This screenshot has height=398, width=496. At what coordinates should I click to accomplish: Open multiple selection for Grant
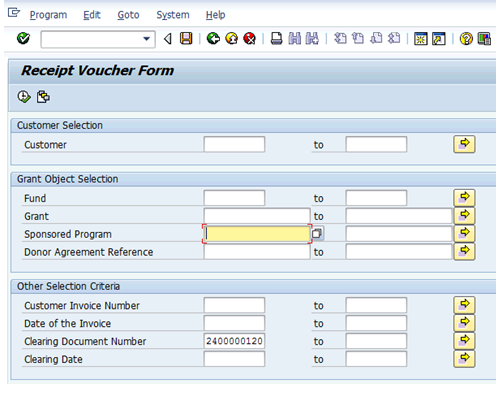coord(464,216)
